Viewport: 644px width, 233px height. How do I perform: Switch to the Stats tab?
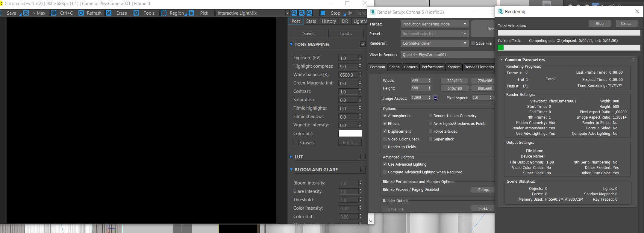coord(311,21)
